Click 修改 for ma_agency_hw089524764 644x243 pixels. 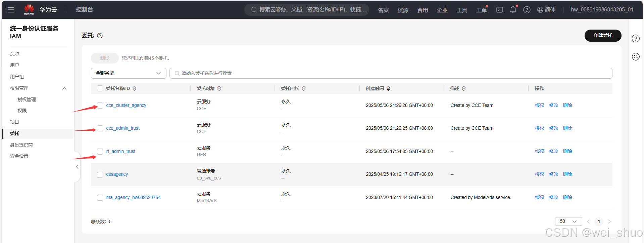554,197
